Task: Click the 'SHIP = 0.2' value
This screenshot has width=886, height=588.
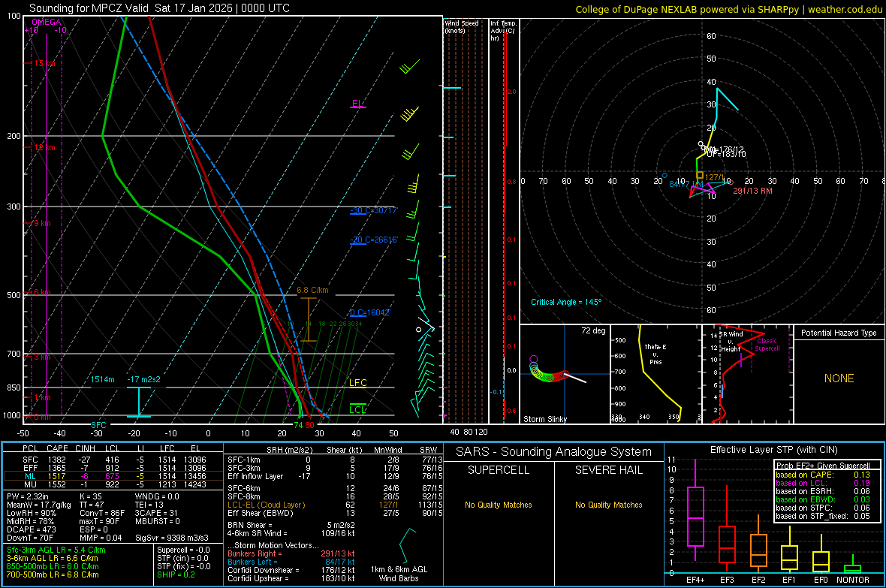Action: point(176,574)
